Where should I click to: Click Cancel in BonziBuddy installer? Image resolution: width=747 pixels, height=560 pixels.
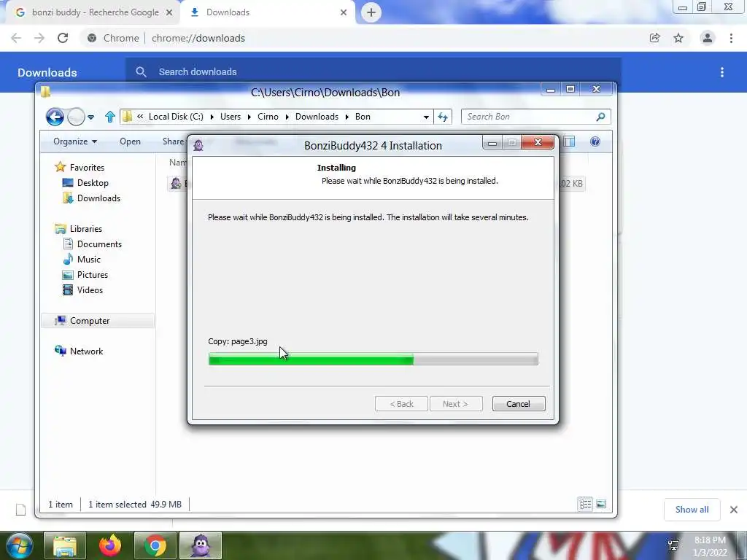pyautogui.click(x=519, y=404)
